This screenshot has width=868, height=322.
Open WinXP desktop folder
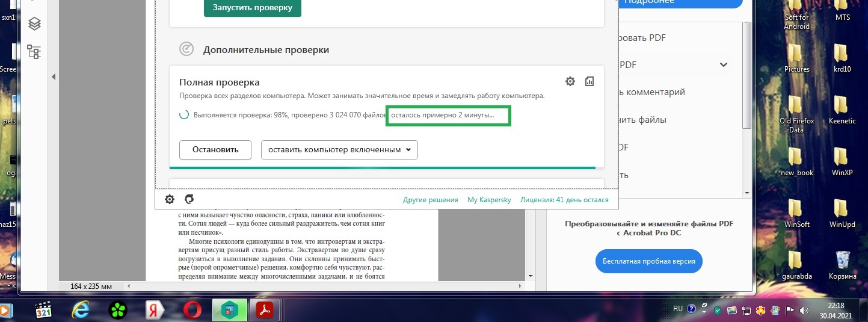[x=843, y=161]
